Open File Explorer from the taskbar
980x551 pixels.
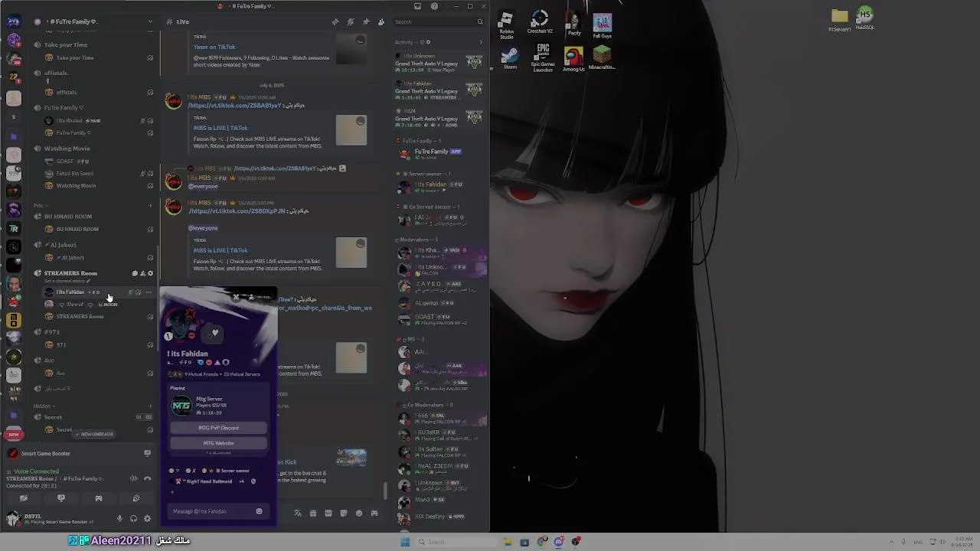click(508, 542)
